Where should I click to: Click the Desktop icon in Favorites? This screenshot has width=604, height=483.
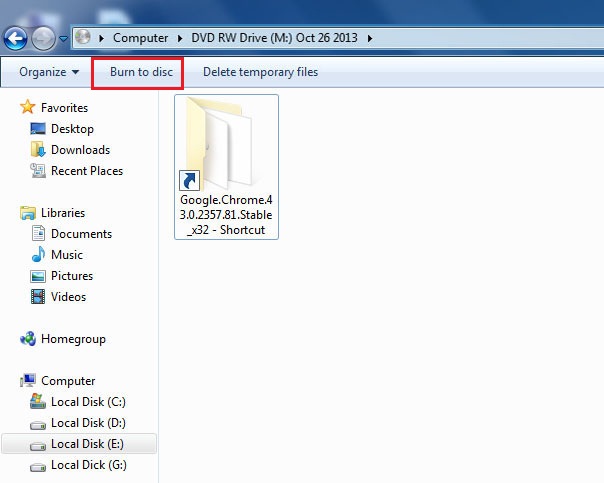click(38, 129)
